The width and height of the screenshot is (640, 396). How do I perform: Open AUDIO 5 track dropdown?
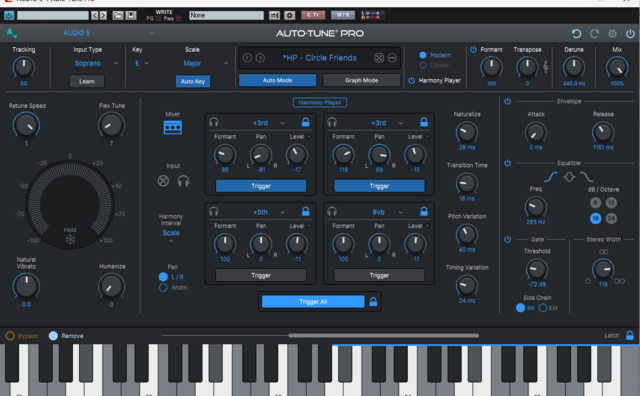point(108,33)
